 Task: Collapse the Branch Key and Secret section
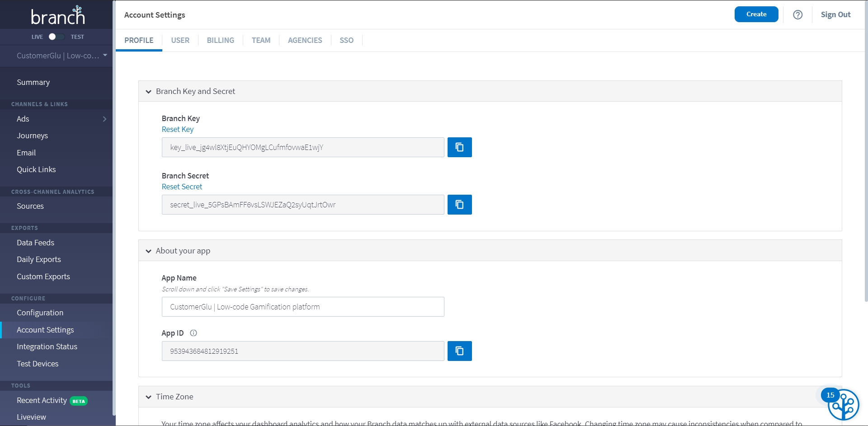pos(148,92)
